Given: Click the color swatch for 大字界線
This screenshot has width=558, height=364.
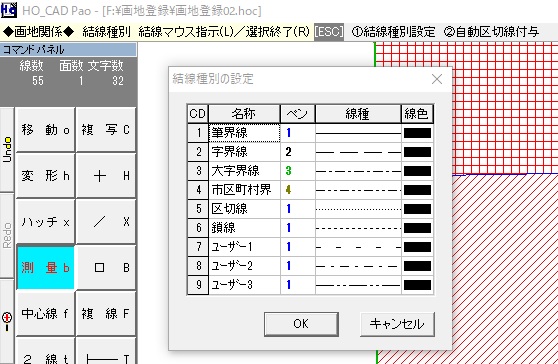Looking at the screenshot, I should pos(417,171).
